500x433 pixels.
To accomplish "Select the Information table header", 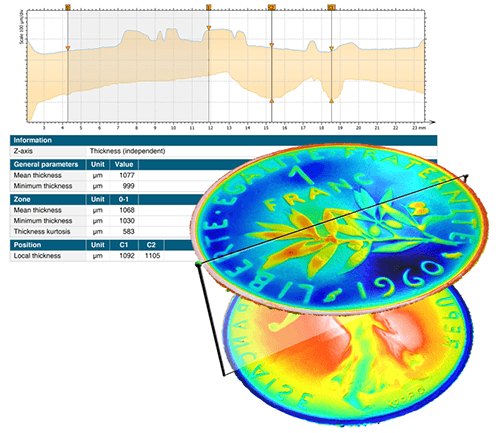I will pos(223,140).
